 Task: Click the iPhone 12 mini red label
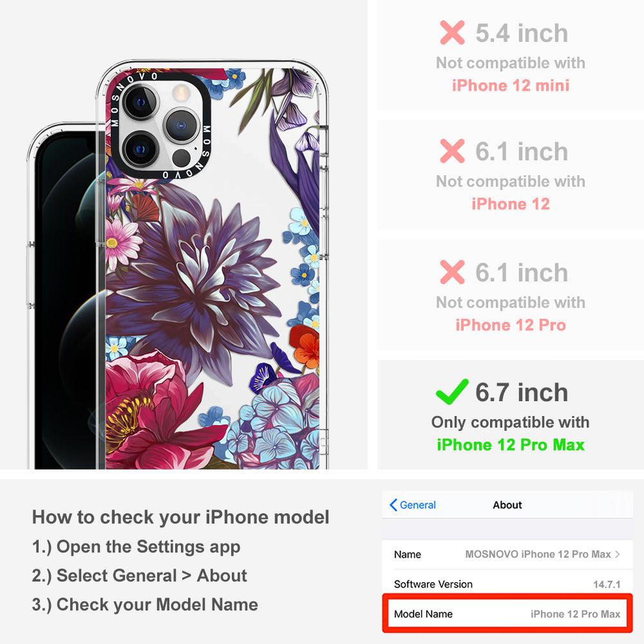coord(511,86)
